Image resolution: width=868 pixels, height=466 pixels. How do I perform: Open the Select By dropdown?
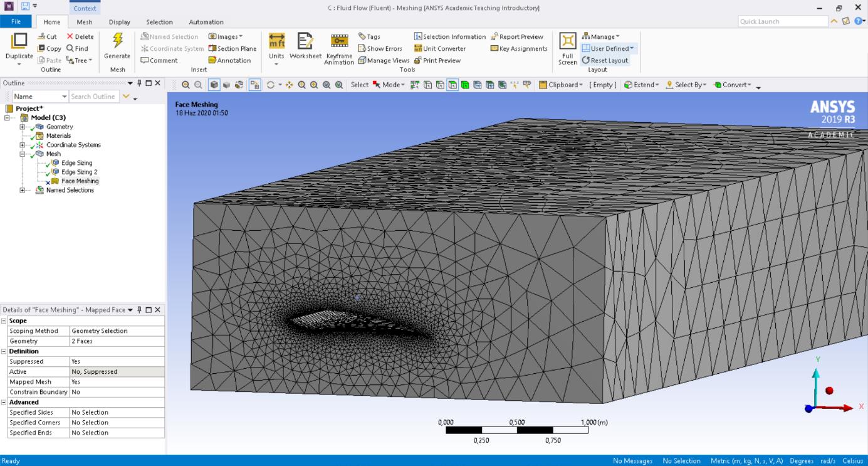[686, 85]
